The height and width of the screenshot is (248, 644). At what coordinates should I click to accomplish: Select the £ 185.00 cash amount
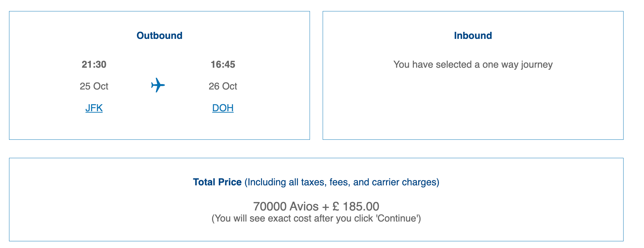(x=356, y=206)
